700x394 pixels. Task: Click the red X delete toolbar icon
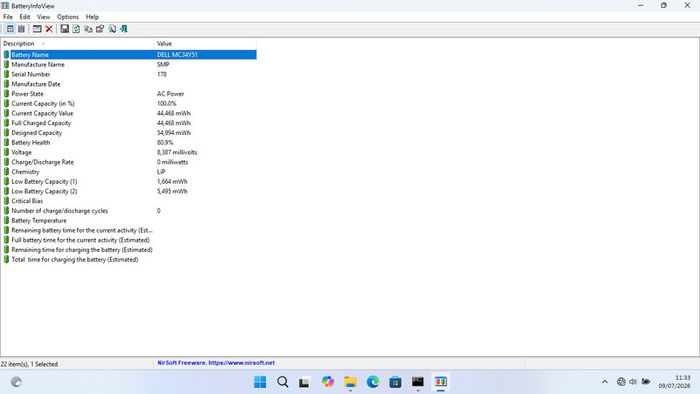pos(49,29)
